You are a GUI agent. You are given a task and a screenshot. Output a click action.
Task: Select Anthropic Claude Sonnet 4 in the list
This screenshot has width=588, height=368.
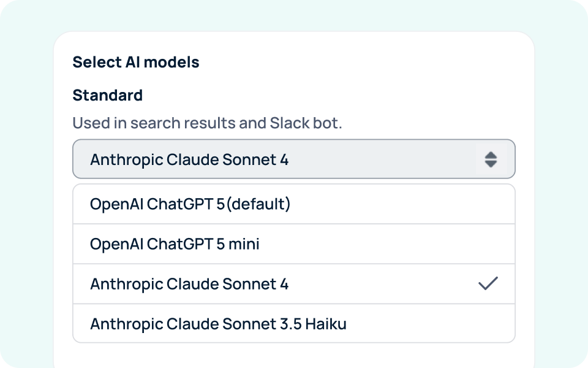tap(294, 283)
